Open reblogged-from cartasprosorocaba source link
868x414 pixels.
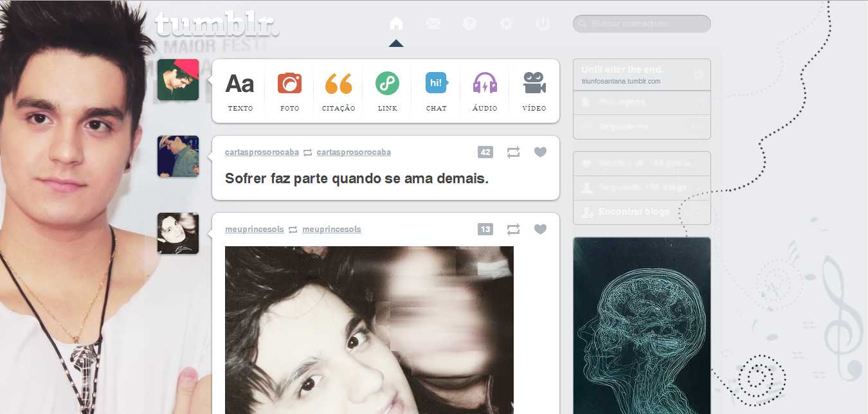354,152
